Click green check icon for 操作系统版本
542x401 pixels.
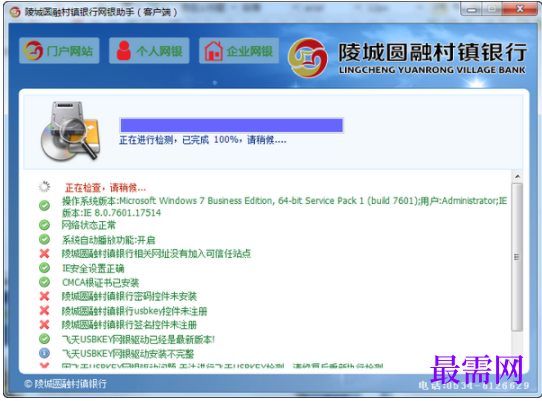[44, 206]
